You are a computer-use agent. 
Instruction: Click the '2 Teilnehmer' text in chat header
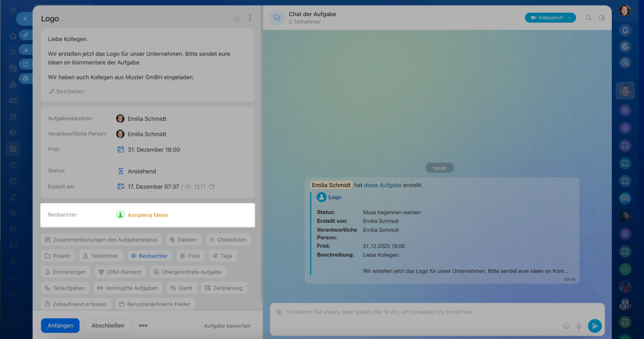tap(304, 22)
